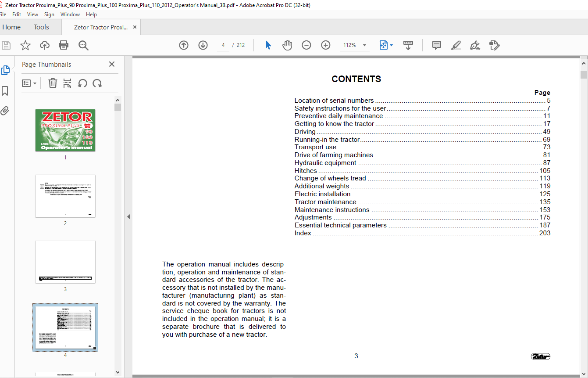Select the Zetor Tractor document tab
588x378 pixels.
coord(101,27)
